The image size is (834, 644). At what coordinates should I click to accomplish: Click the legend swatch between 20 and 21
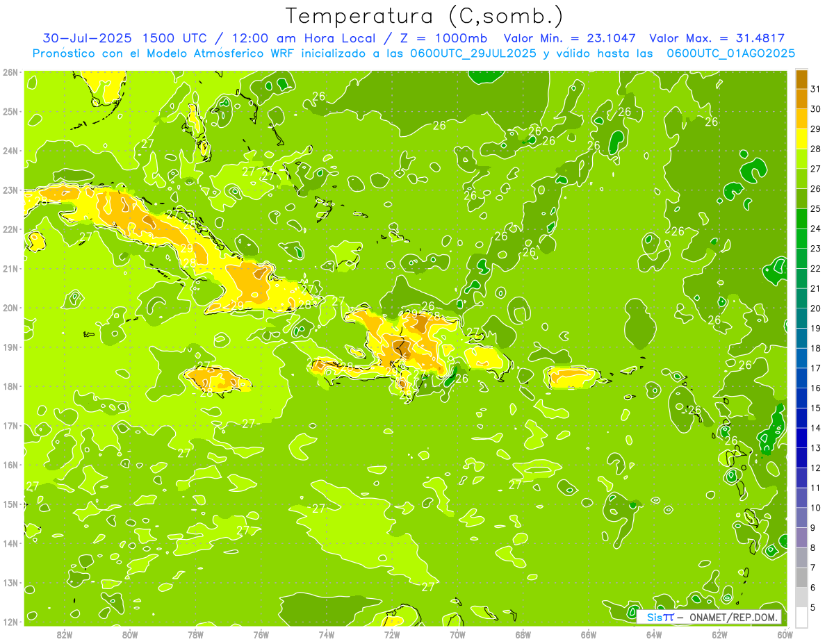click(x=801, y=298)
